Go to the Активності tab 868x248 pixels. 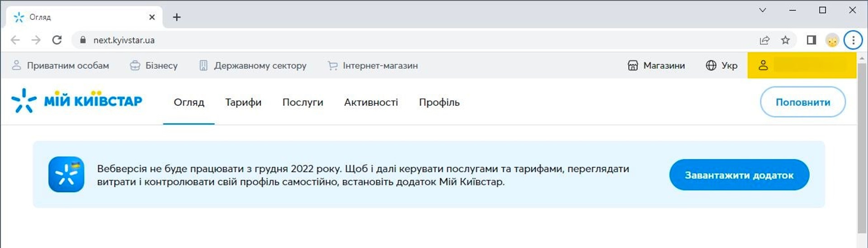point(371,103)
